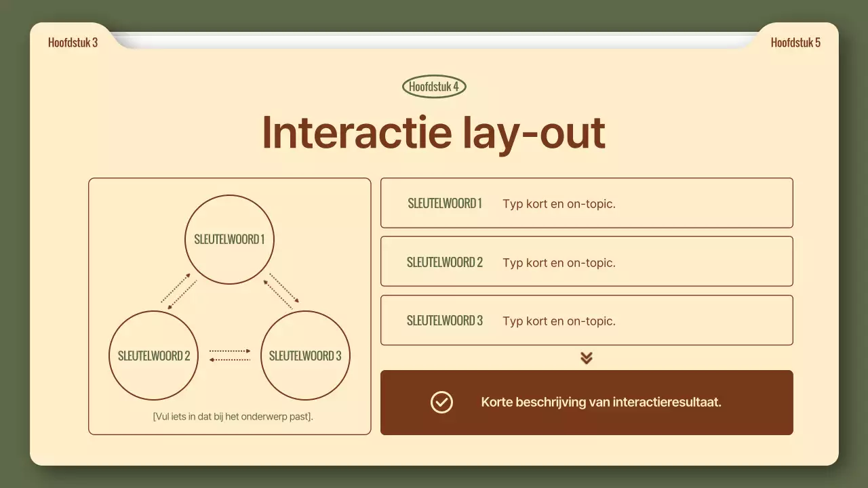Edit 'Typ kort en on-topic' in second row
The image size is (868, 488).
pyautogui.click(x=559, y=263)
